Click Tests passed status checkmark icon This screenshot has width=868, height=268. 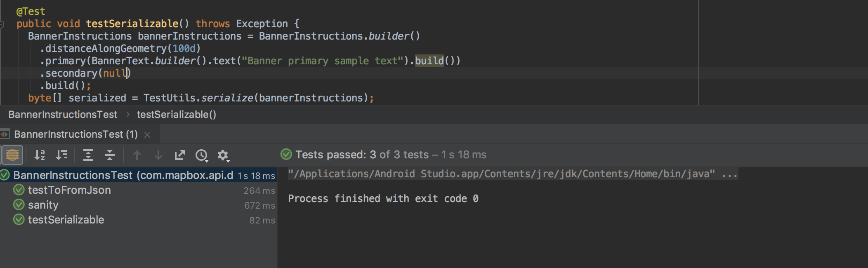click(x=286, y=154)
